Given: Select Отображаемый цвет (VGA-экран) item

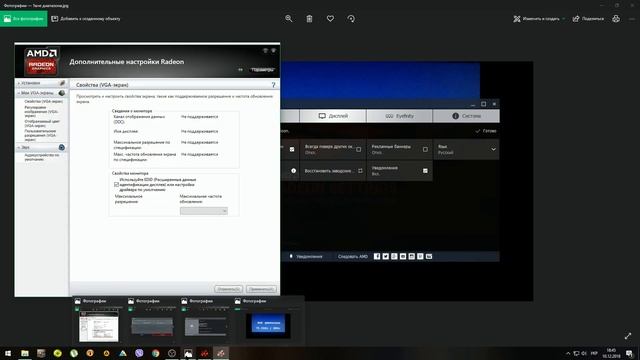Looking at the screenshot, I should click(x=42, y=124).
